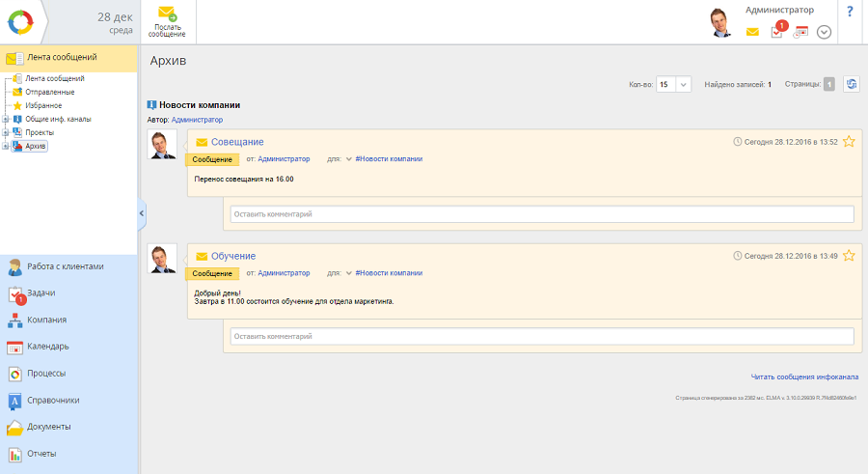This screenshot has width=868, height=474.
Task: Click the ELMA logo in top-left corner
Action: click(x=20, y=21)
